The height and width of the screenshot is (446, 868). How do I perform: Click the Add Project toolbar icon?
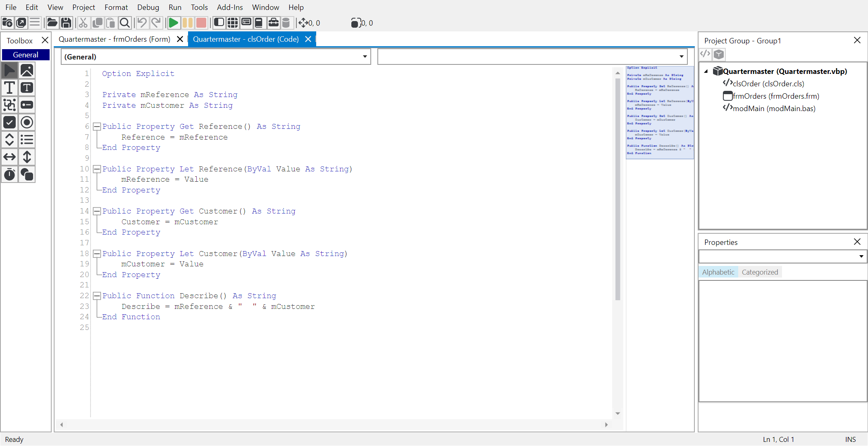click(x=7, y=23)
